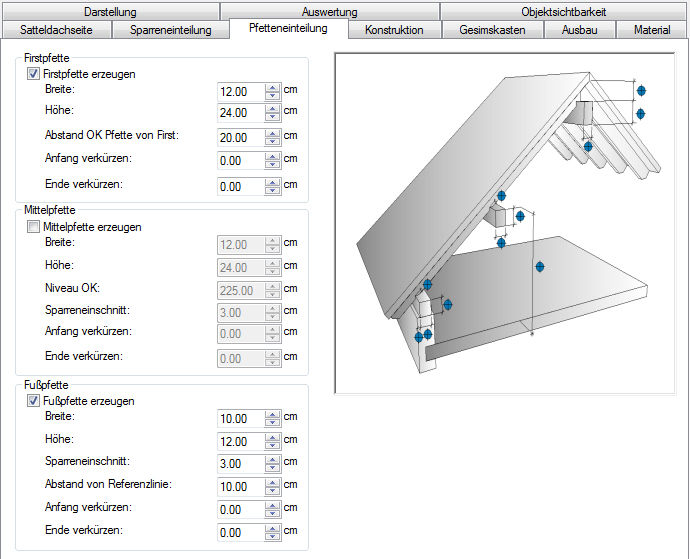Enable Mittelpfette erzeugen checkbox
The image size is (690, 559).
[x=33, y=227]
